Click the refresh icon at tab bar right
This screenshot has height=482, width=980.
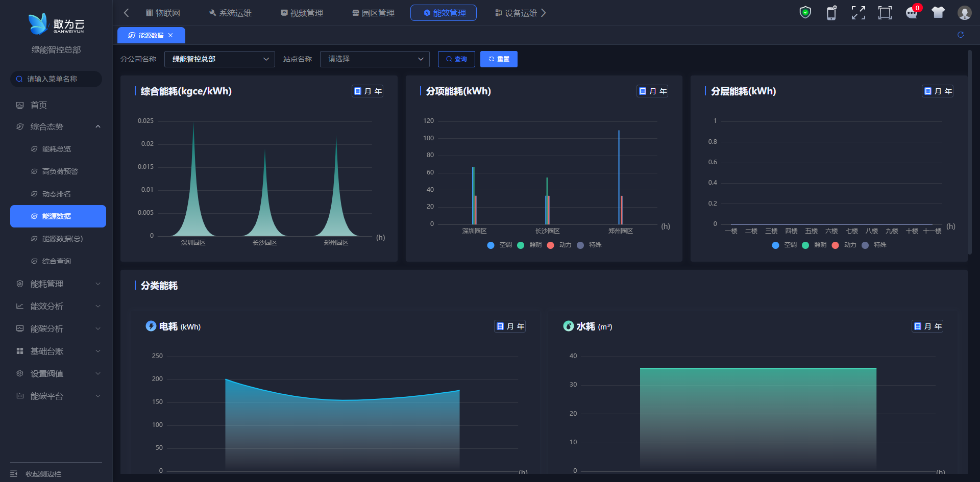point(961,35)
